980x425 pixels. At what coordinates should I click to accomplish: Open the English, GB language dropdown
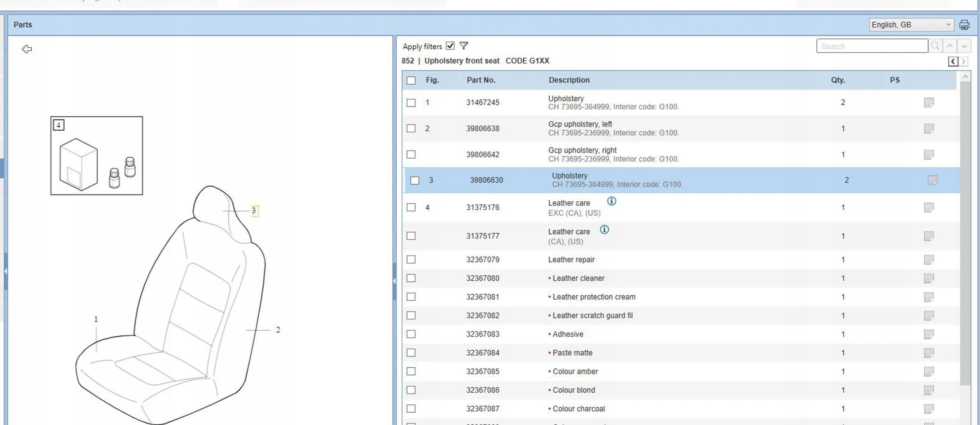tap(911, 25)
